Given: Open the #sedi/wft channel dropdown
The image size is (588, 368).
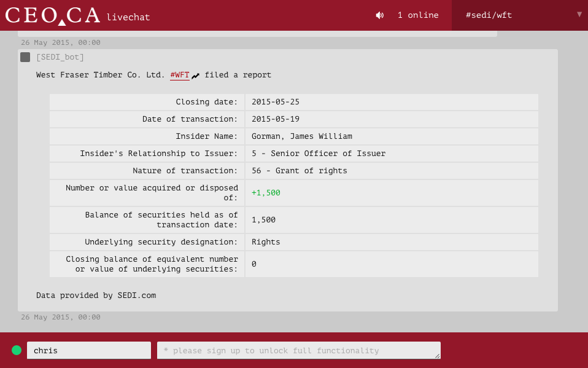Looking at the screenshot, I should pos(520,15).
